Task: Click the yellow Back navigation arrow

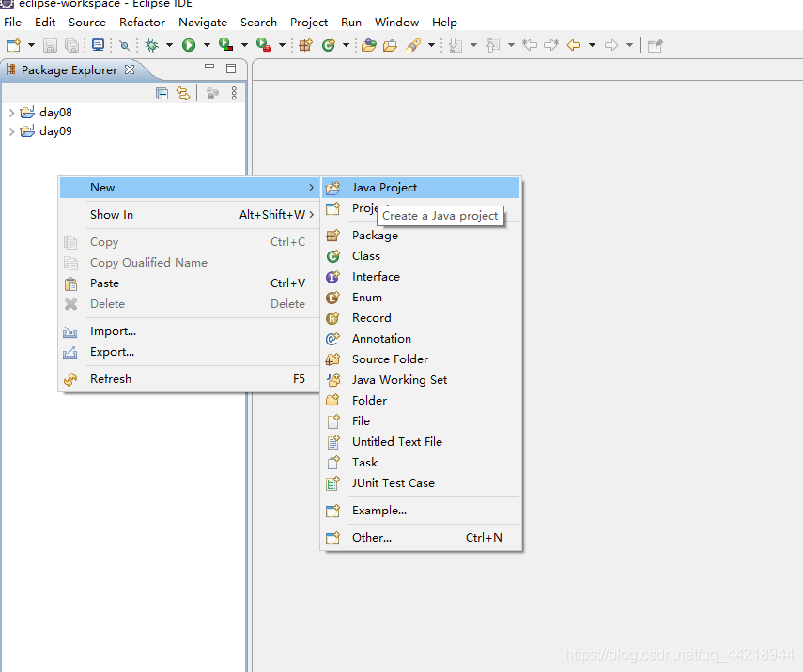Action: [x=574, y=46]
